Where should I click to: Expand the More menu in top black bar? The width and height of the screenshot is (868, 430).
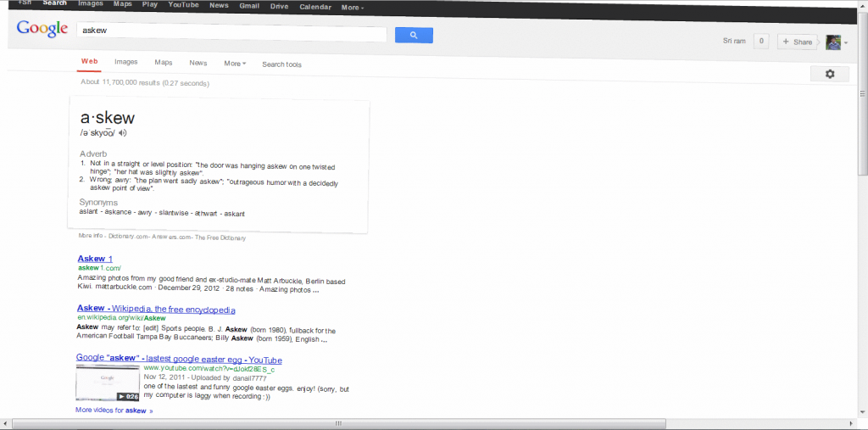click(353, 7)
